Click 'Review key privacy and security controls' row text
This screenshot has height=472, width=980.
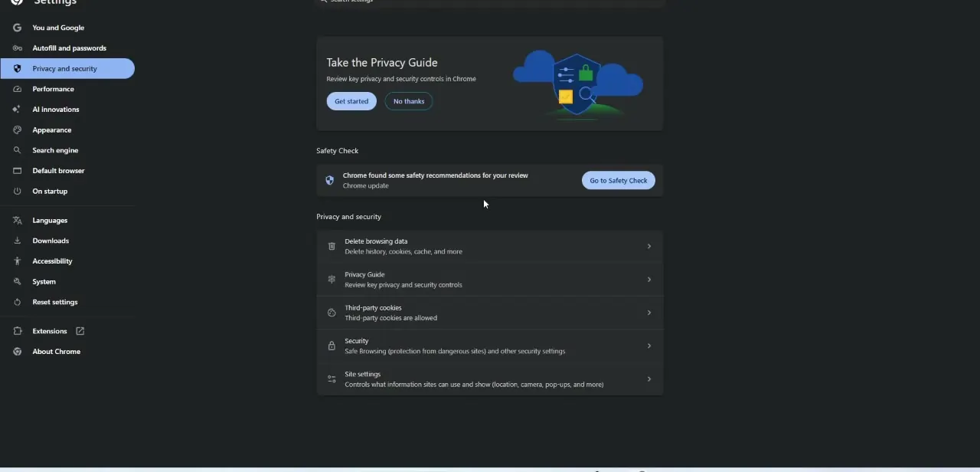tap(403, 285)
